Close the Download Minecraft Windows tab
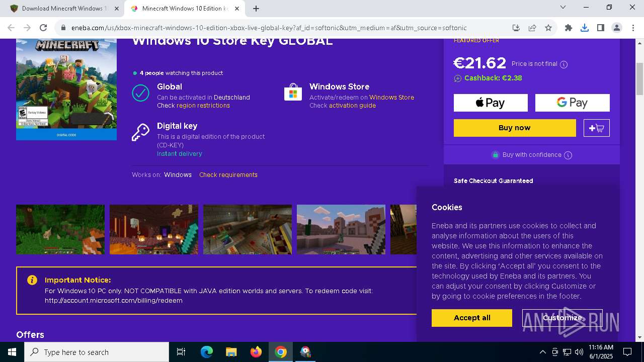The height and width of the screenshot is (362, 644). point(117,9)
